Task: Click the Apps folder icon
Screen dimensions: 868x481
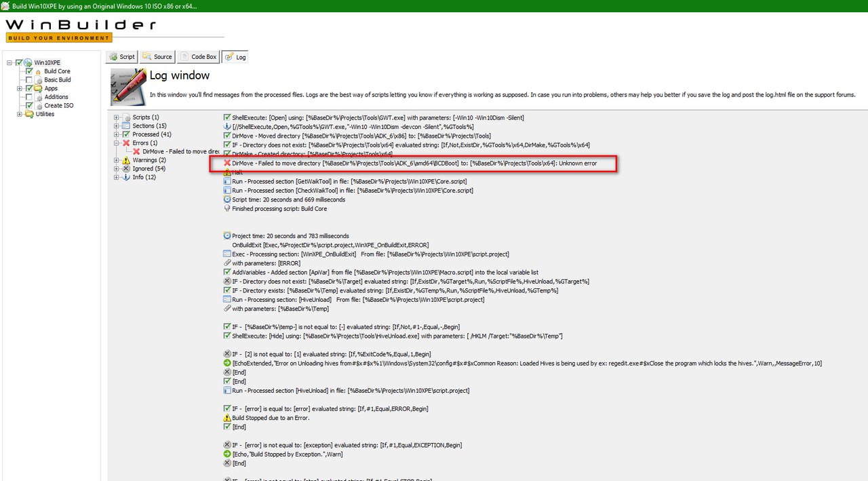Action: pyautogui.click(x=38, y=88)
